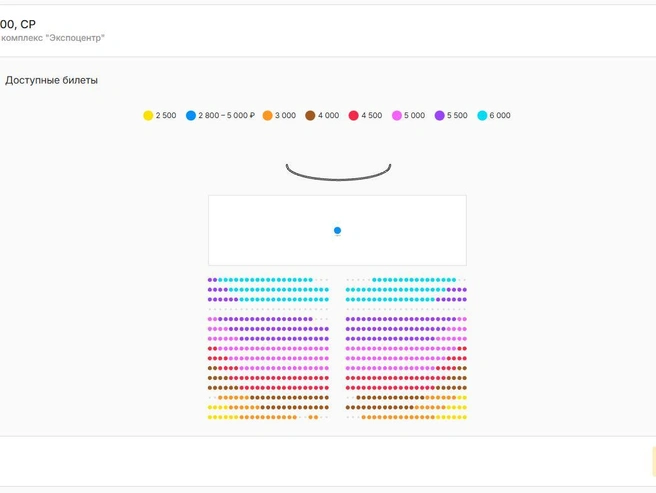Click the "2 800 – 5 000 ₽" price label
The image size is (656, 493).
(x=226, y=116)
